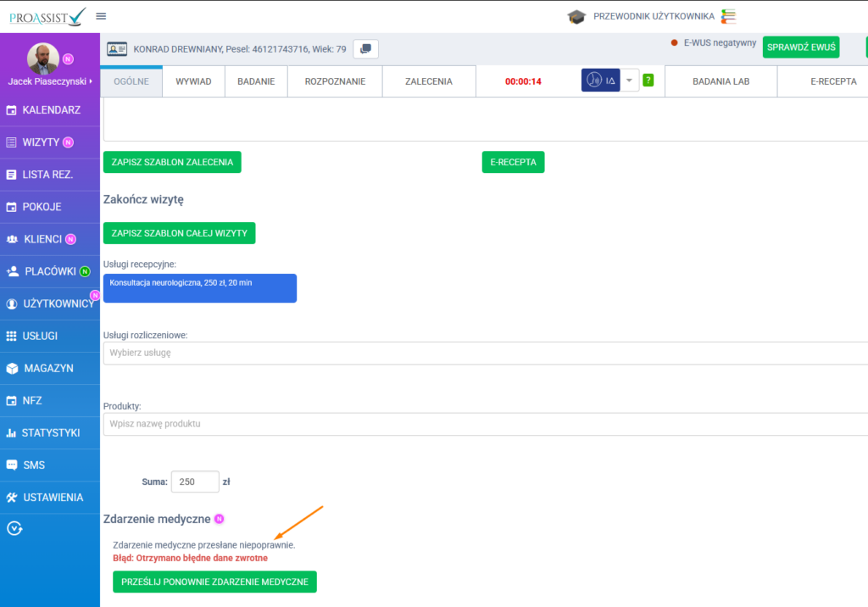Screen dimensions: 868x607
Task: Click the Sprawdź EWUŚ button
Action: pos(800,47)
